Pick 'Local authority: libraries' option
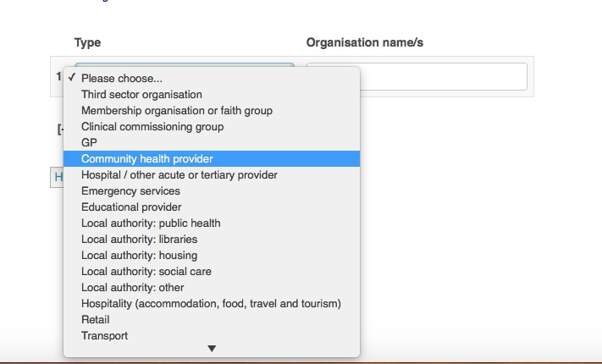Viewport: 602px width, 364px height. 139,240
